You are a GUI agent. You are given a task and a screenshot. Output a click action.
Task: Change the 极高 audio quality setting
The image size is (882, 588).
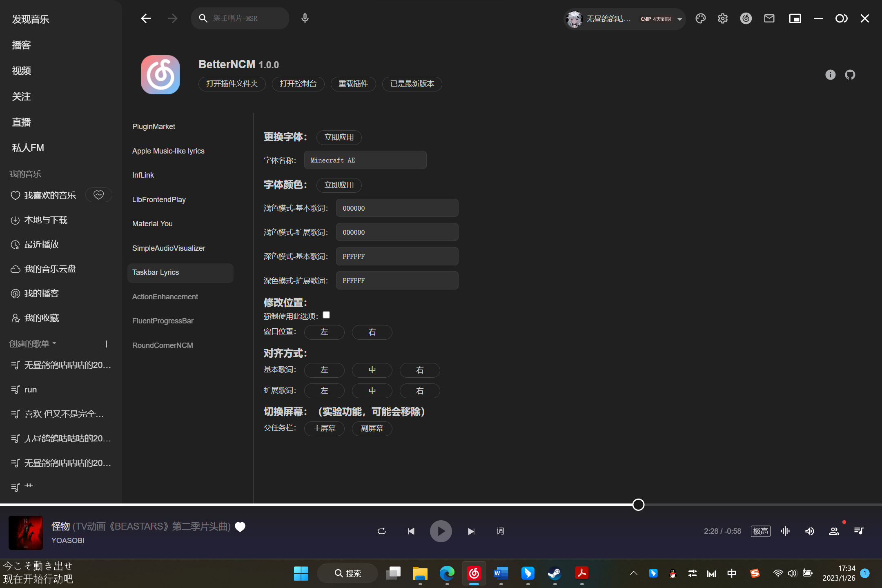point(761,531)
